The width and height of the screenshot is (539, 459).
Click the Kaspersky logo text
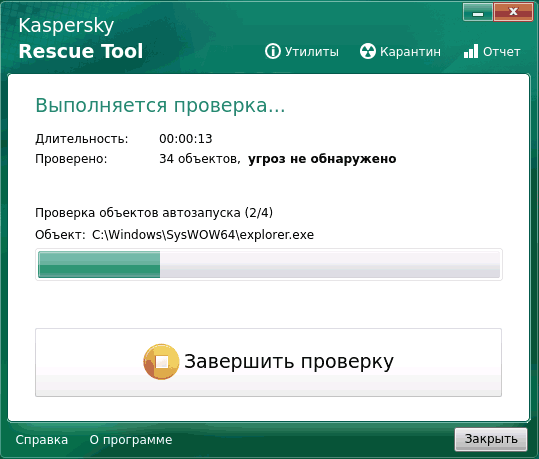[x=66, y=26]
